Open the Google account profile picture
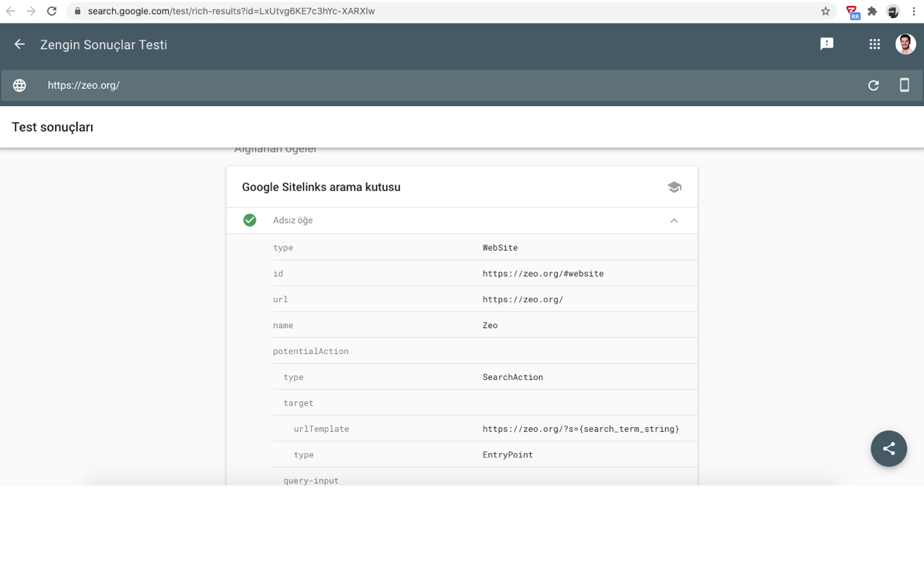Screen dimensions: 924x578 (x=905, y=44)
